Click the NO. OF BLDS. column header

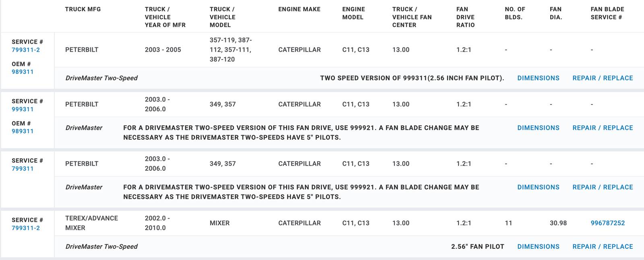(x=515, y=13)
